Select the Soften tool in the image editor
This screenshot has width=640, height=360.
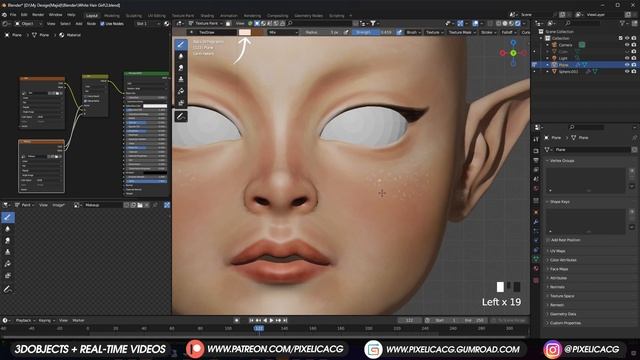(x=8, y=229)
